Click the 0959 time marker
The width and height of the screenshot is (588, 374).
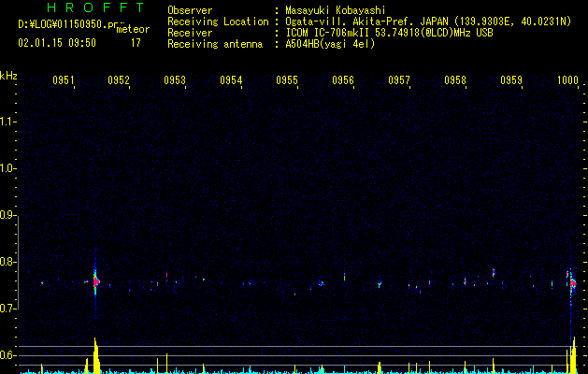pyautogui.click(x=511, y=80)
